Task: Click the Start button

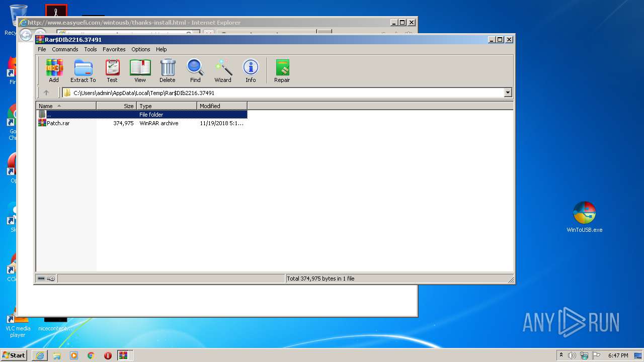Action: coord(14,355)
